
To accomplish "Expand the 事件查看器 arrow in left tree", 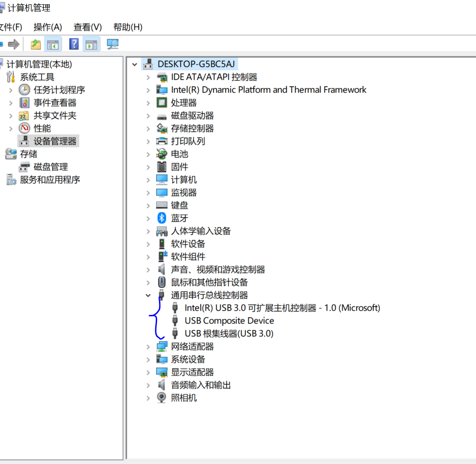I will [x=11, y=103].
